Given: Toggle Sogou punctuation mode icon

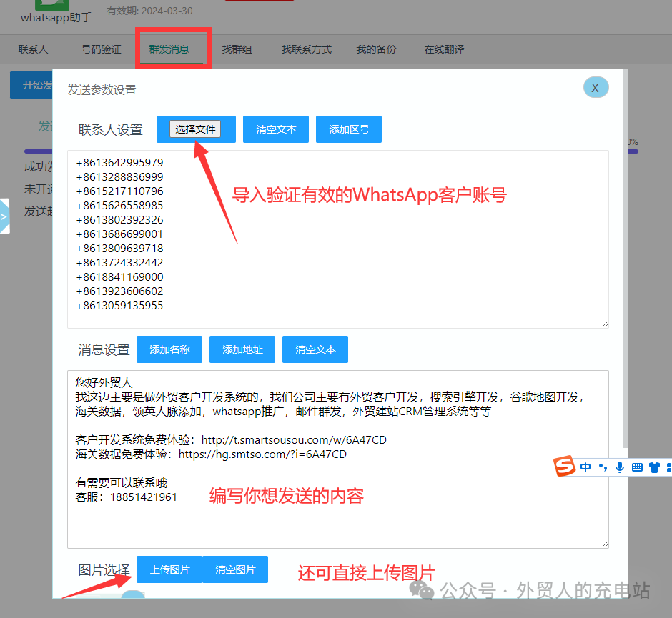Looking at the screenshot, I should (x=603, y=467).
